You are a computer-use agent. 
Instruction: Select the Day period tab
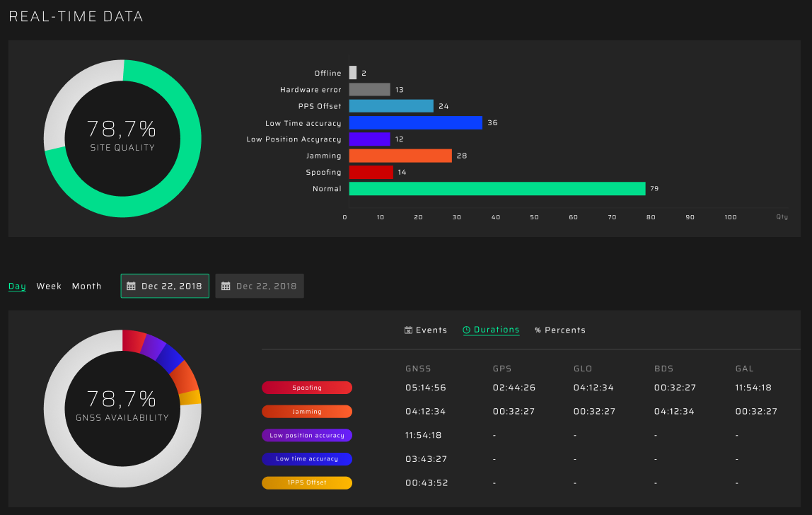pyautogui.click(x=17, y=287)
